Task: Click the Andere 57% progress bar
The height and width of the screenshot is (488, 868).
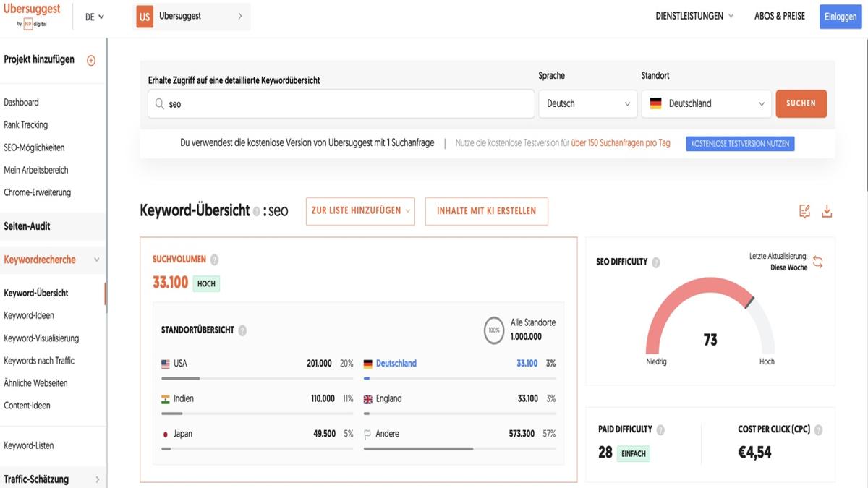Action: coord(459,448)
